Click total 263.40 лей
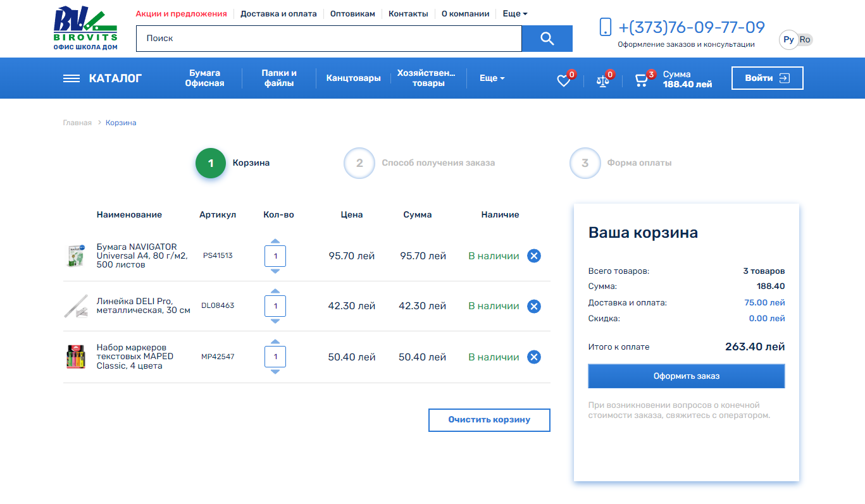 pyautogui.click(x=755, y=347)
